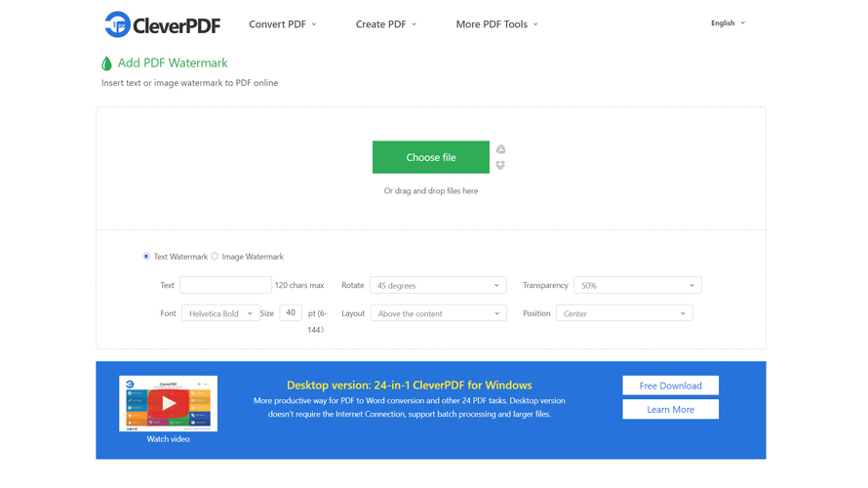Choose file from Google Drive icon
The width and height of the screenshot is (868, 488).
500,149
